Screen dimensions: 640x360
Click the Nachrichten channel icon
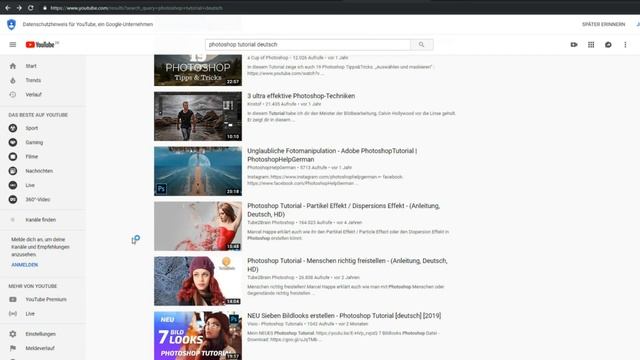coord(13,171)
